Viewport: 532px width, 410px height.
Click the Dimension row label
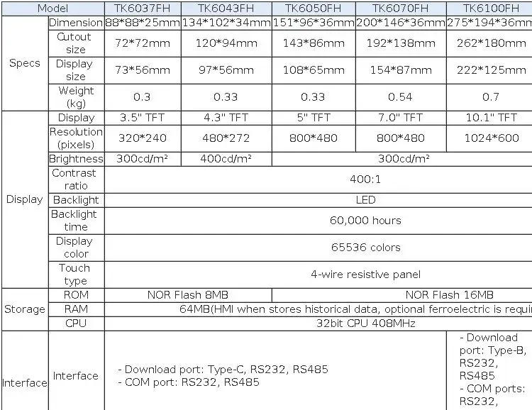tap(76, 23)
